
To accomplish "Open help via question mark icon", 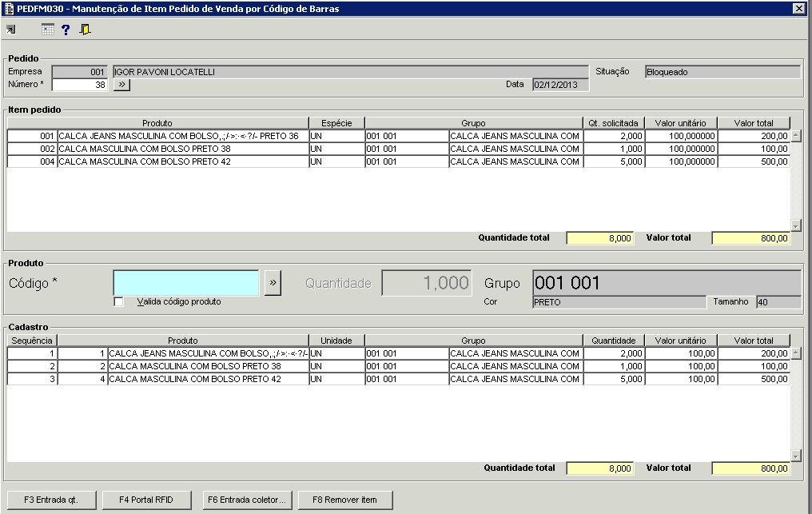I will pyautogui.click(x=66, y=30).
